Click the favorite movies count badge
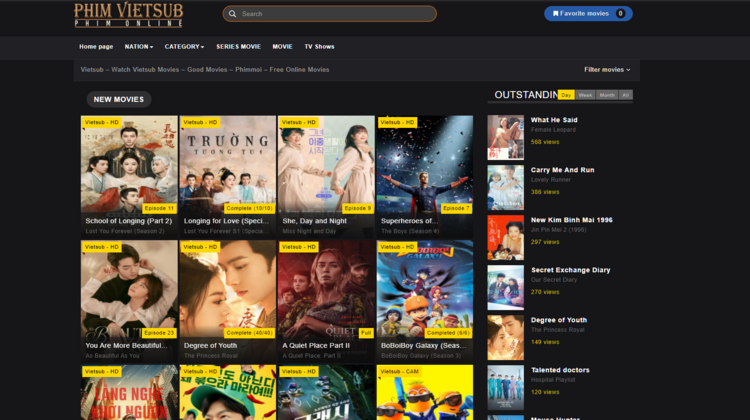The image size is (750, 420). 620,14
